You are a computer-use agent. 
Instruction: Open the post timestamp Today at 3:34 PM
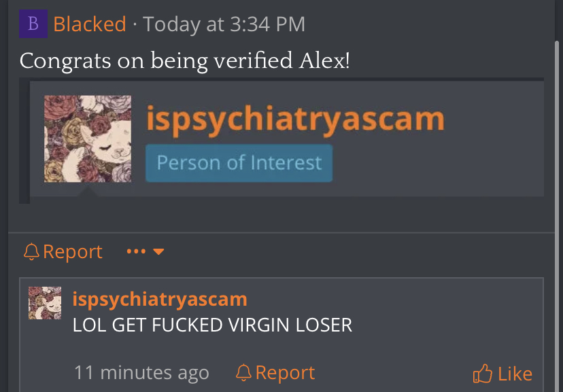pyautogui.click(x=224, y=24)
